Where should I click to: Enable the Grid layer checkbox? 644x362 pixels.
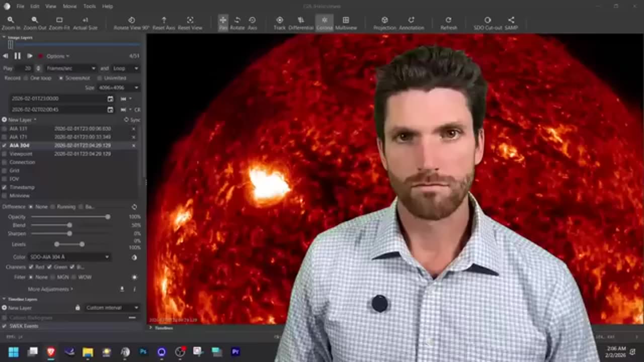coord(5,170)
